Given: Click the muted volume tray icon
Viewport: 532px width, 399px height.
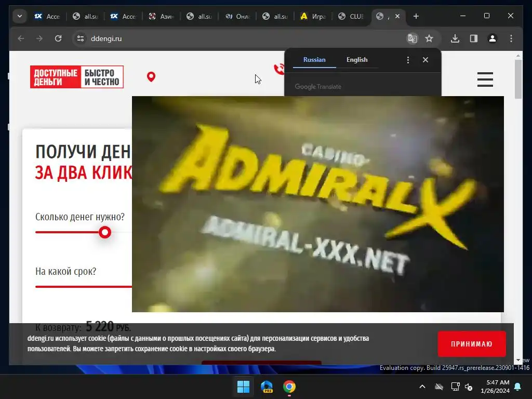Looking at the screenshot, I should [469, 387].
